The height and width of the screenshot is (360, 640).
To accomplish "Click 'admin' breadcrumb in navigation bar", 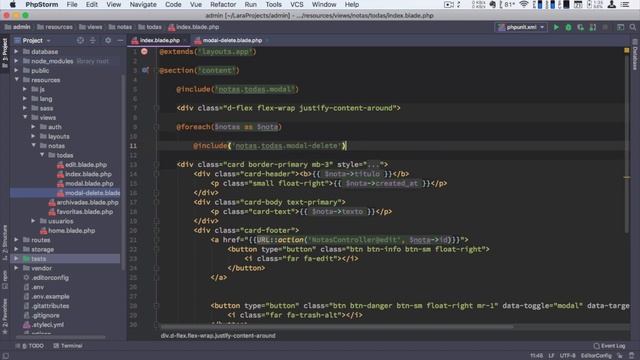I will coord(18,27).
